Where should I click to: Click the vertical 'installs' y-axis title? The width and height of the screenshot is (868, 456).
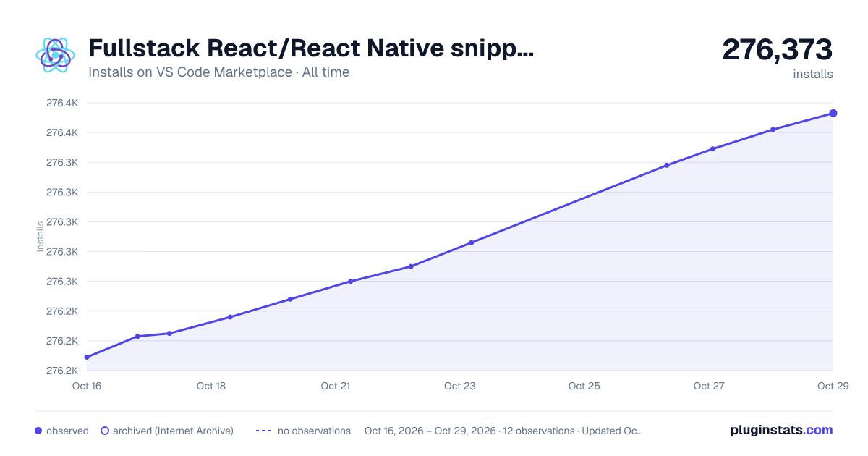41,237
